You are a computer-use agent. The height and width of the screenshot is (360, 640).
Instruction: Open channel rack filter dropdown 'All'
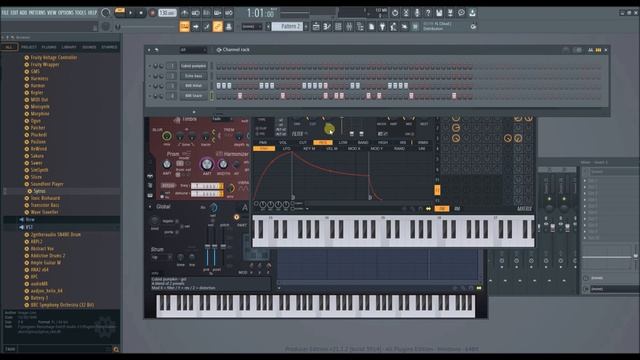[x=193, y=50]
